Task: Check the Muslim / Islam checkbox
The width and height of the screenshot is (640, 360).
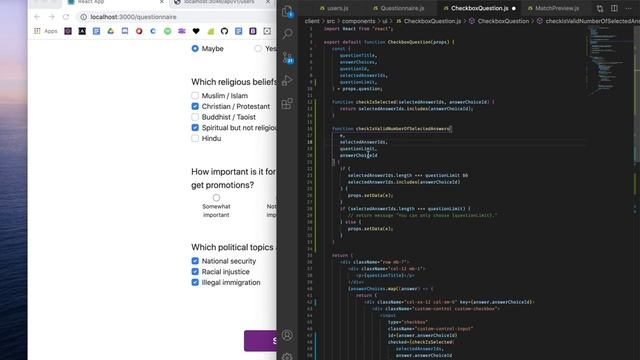Action: [195, 96]
